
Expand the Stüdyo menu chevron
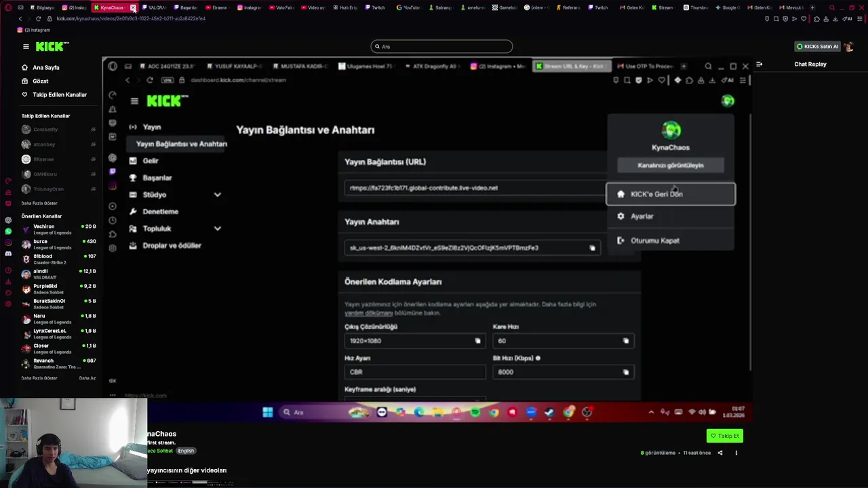pos(217,195)
